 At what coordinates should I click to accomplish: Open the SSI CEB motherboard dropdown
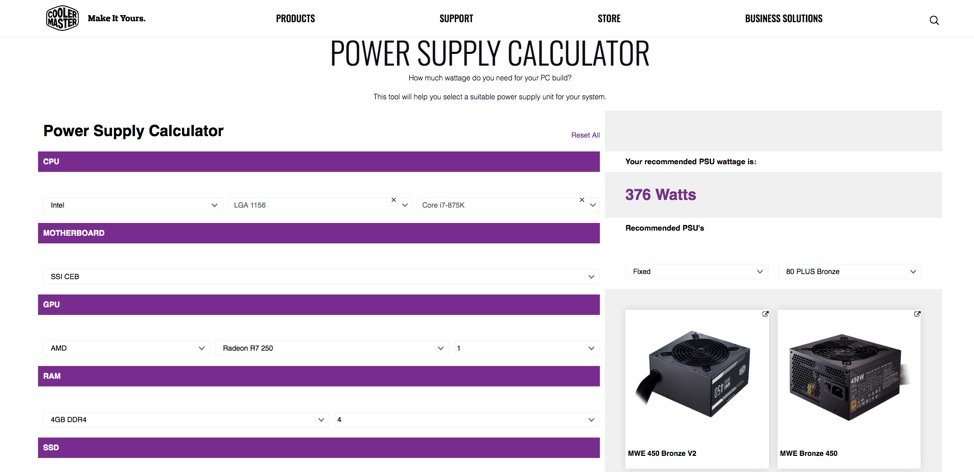(x=319, y=277)
